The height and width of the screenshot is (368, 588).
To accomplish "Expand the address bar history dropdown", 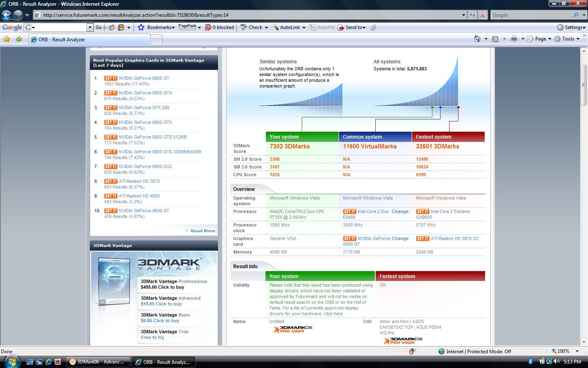I will coord(463,15).
